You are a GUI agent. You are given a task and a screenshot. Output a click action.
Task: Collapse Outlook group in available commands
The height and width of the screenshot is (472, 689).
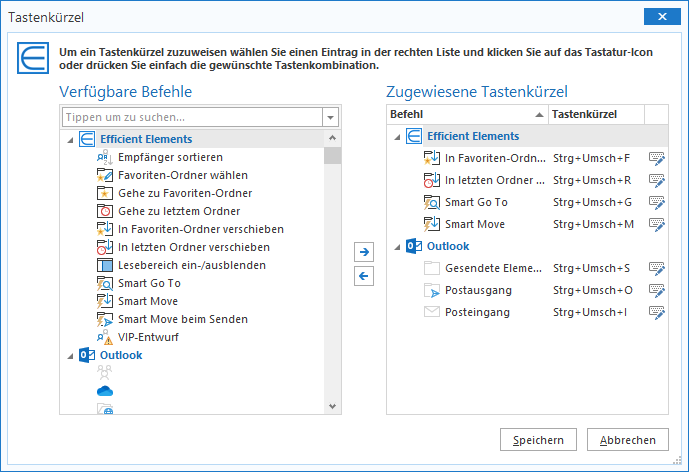pos(70,356)
